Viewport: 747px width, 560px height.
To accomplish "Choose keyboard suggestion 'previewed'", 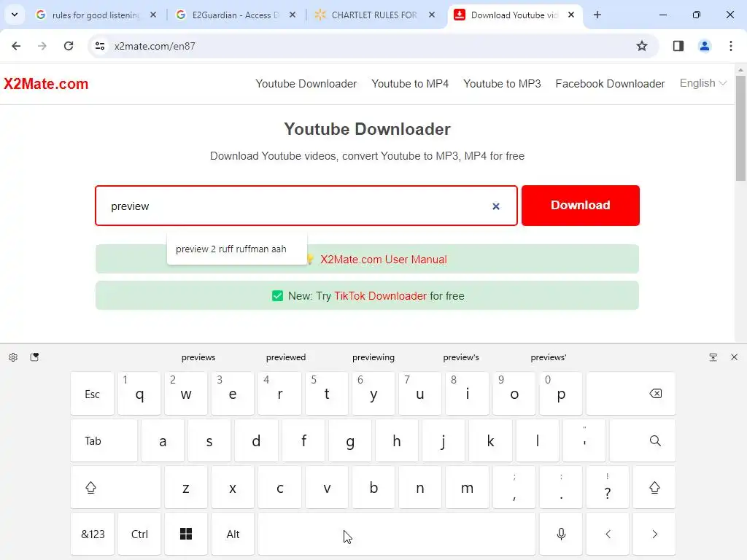I will click(x=286, y=357).
